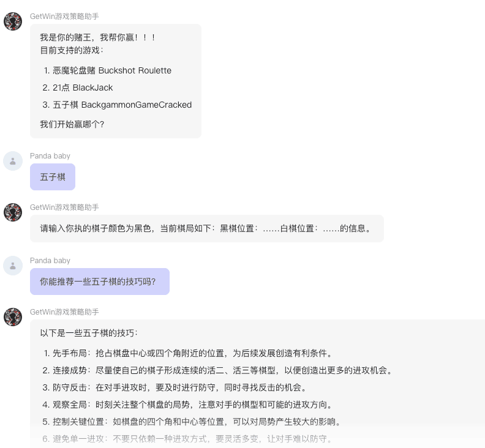
Task: Click the 我们开始赢哪个? text line
Action: click(x=72, y=124)
